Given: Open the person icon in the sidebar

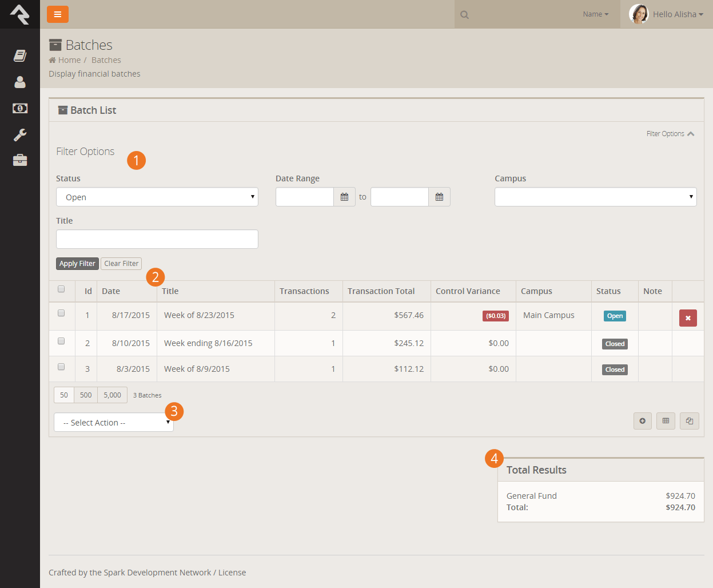Looking at the screenshot, I should [20, 82].
